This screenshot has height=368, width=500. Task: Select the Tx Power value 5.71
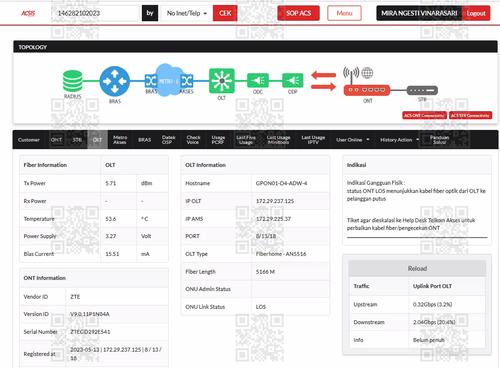[111, 183]
